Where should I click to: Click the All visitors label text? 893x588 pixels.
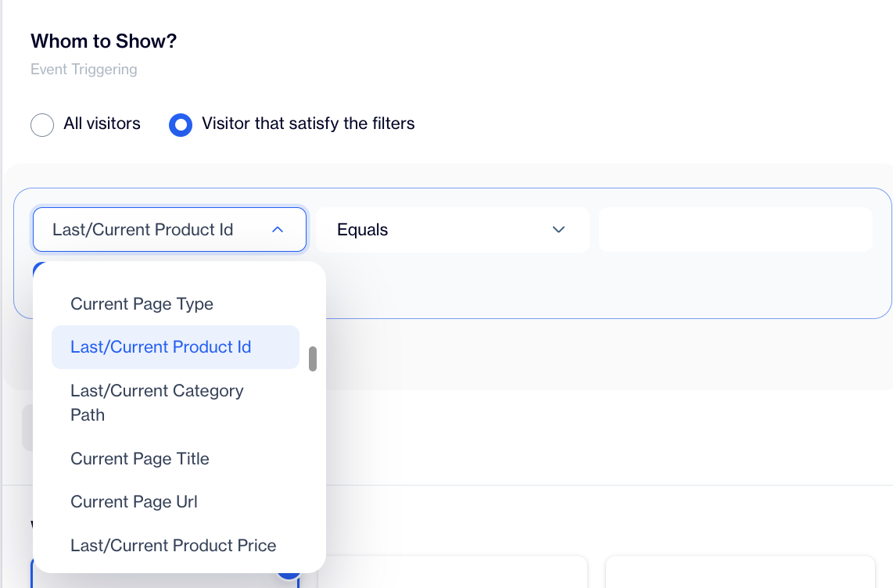tap(102, 124)
